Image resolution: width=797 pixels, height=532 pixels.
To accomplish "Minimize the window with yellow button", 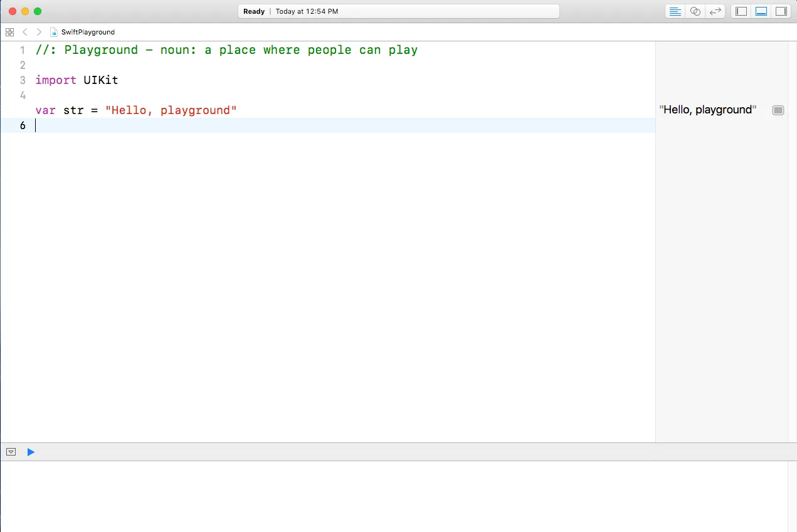I will pyautogui.click(x=25, y=11).
